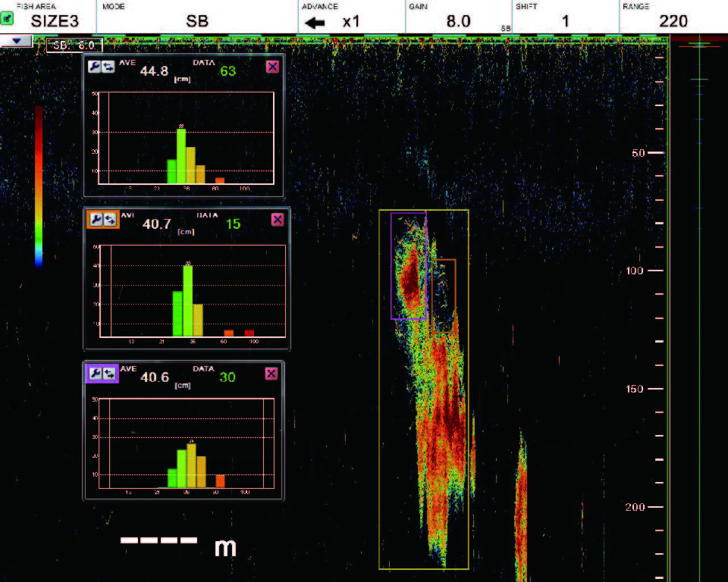
Task: Click the A-scope display strip at right edge
Action: (699, 308)
